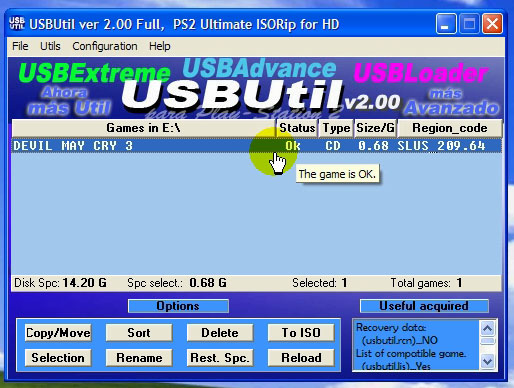514x388 pixels.
Task: Reload the games list
Action: pos(301,358)
